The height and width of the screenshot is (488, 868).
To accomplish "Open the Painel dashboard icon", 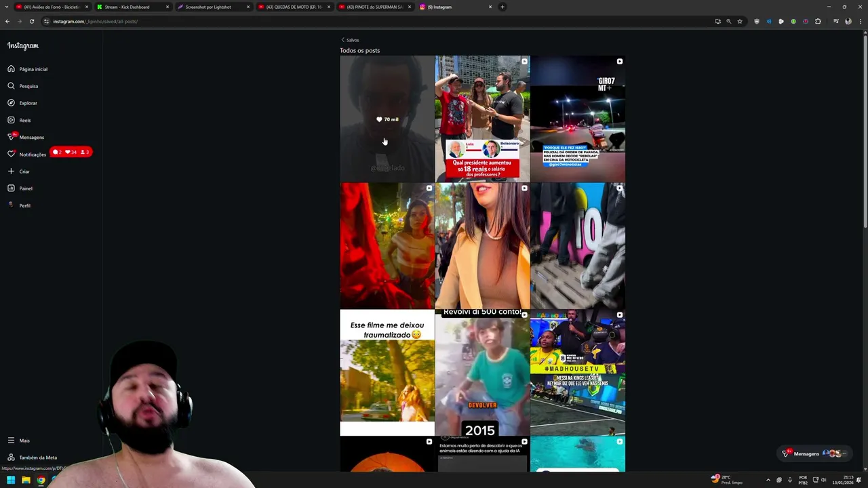I will click(x=11, y=188).
